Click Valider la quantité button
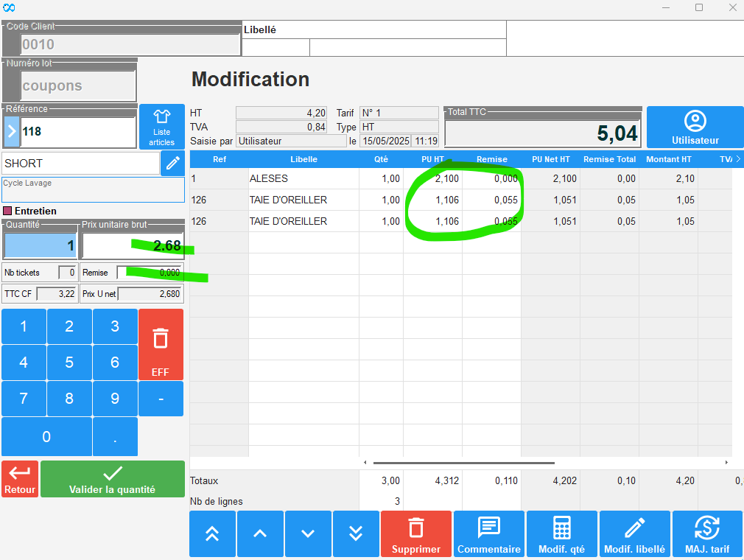The height and width of the screenshot is (560, 744). (x=112, y=479)
